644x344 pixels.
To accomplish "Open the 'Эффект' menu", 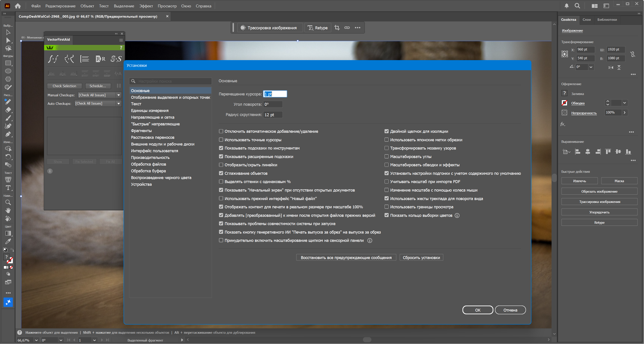I will tap(146, 6).
